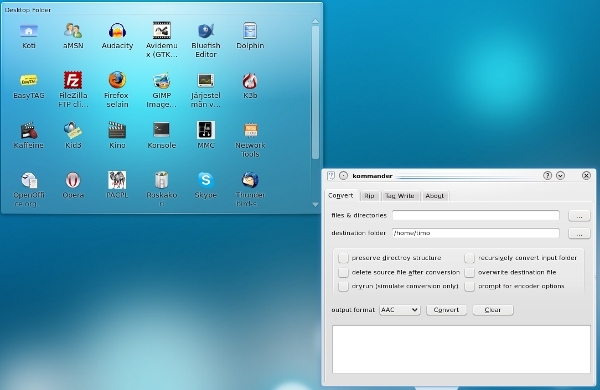This screenshot has height=390, width=600.
Task: Open the Järjestelmän valvonta system monitor icon
Action: [x=206, y=80]
